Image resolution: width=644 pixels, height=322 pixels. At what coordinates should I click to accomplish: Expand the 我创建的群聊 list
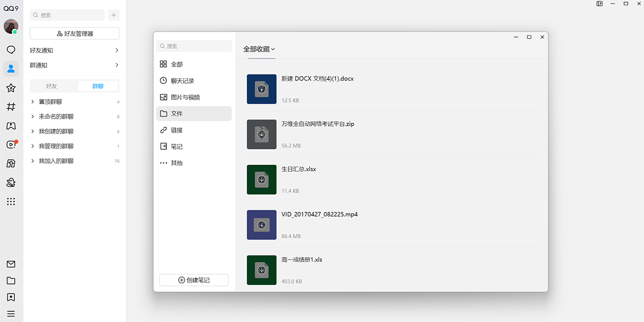[x=56, y=131]
